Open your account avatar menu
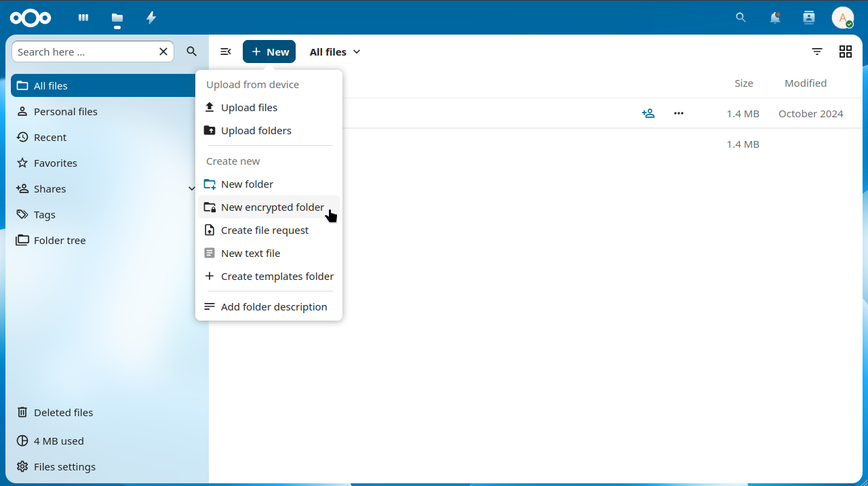Screen dimensions: 868x486 pyautogui.click(x=843, y=18)
